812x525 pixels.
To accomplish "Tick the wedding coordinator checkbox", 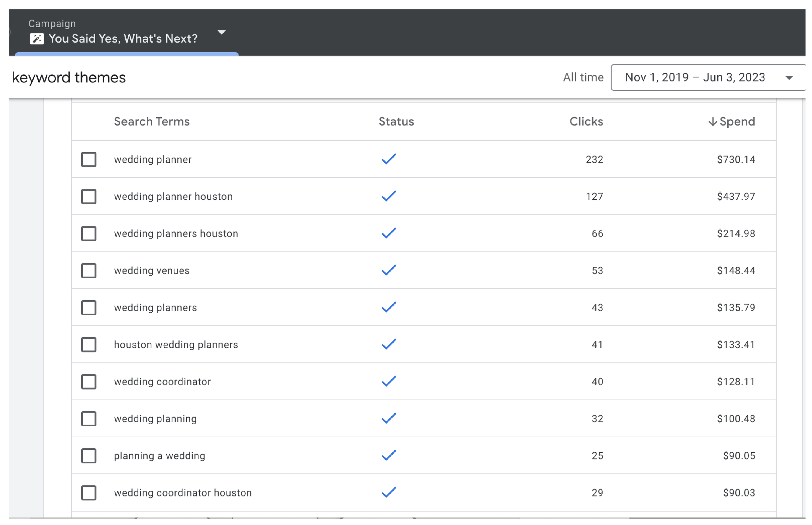I will [89, 382].
